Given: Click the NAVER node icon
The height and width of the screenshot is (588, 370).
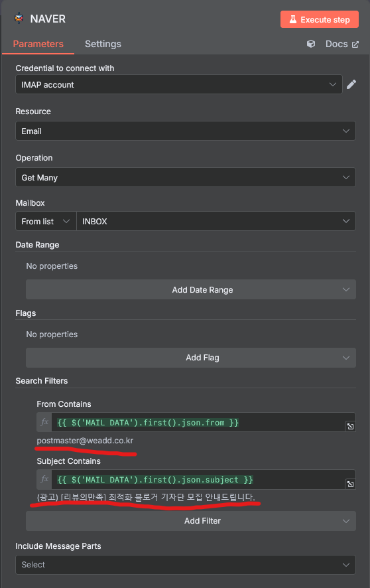Looking at the screenshot, I should [x=19, y=19].
